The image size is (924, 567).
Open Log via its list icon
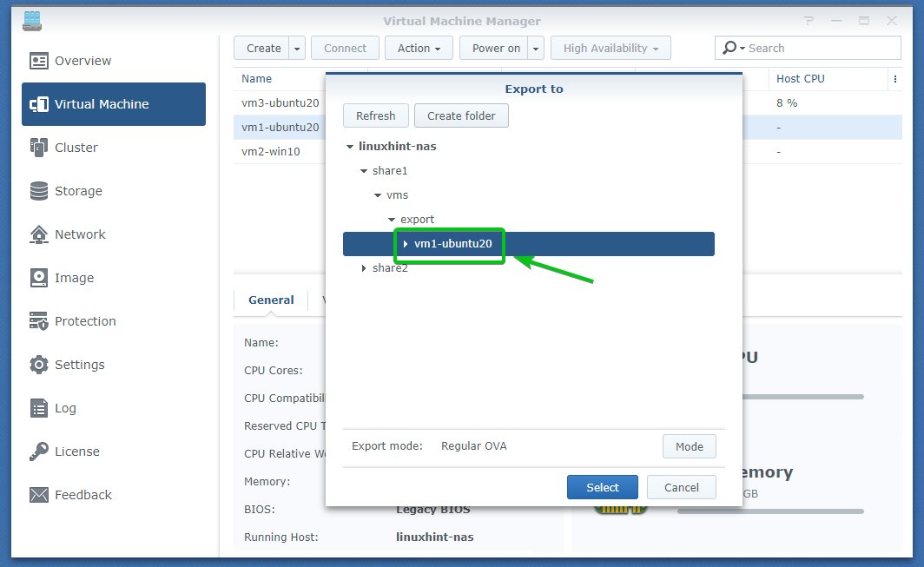(x=39, y=408)
